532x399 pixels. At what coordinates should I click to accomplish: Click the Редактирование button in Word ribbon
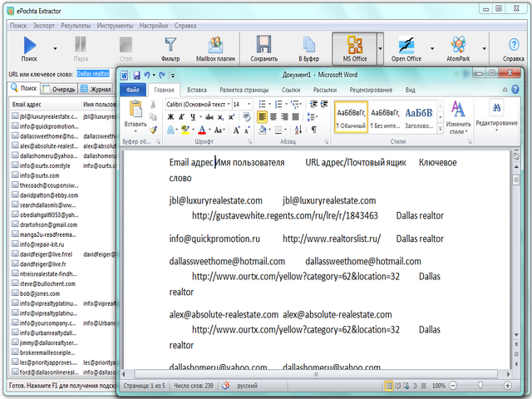point(496,116)
